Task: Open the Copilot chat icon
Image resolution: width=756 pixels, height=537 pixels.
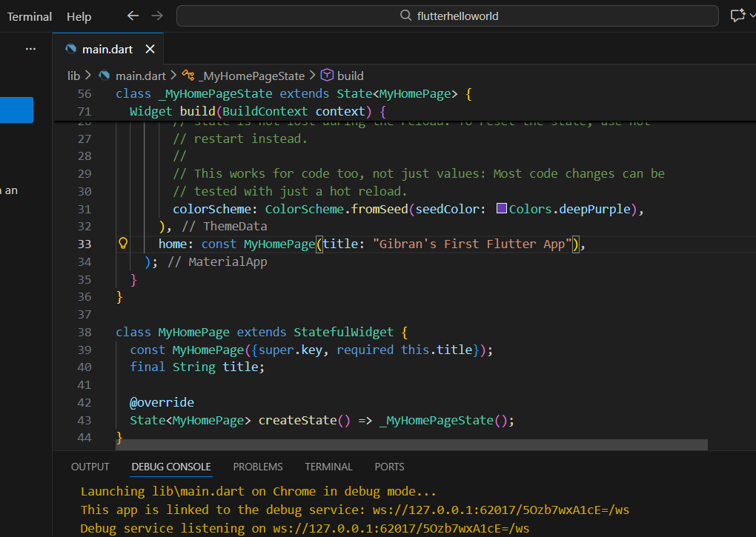Action: pos(737,16)
